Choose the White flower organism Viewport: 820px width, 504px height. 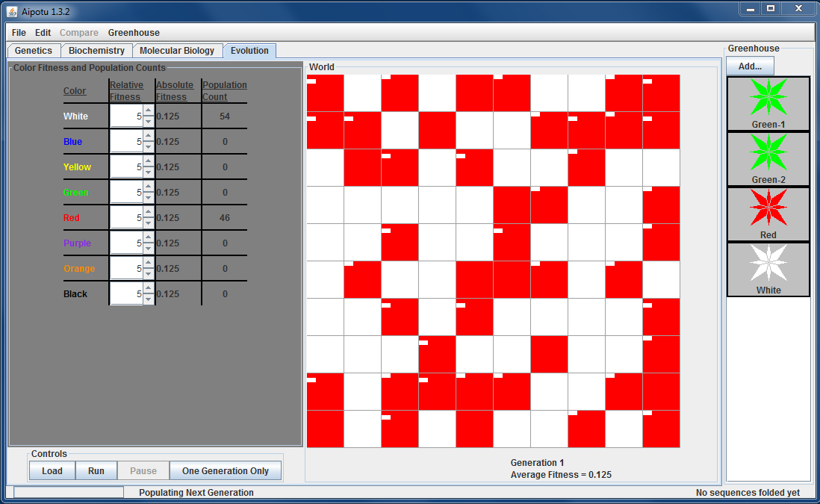768,269
